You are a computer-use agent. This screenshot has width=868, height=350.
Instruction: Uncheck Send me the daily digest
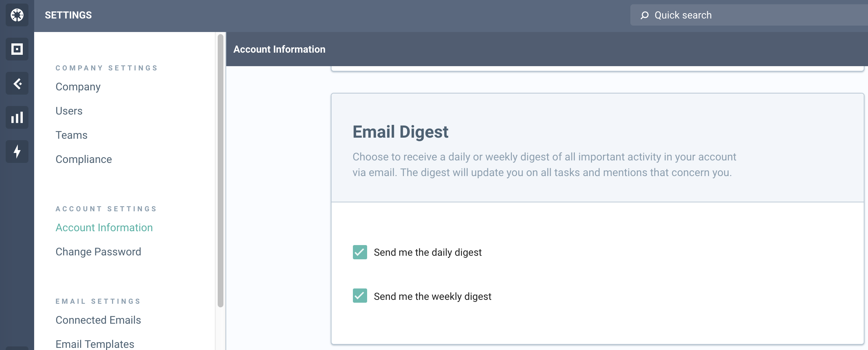(x=360, y=252)
